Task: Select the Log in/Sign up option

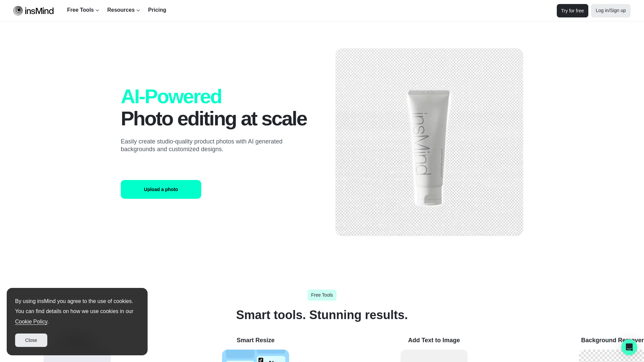Action: pos(611,11)
